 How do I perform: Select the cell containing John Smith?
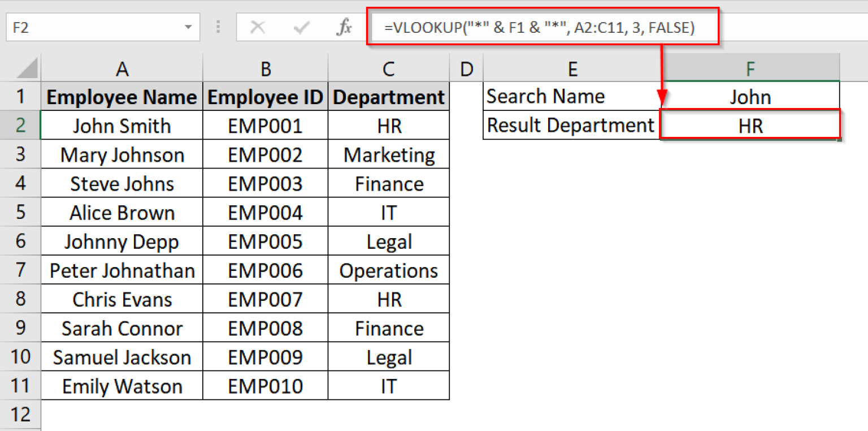[121, 126]
